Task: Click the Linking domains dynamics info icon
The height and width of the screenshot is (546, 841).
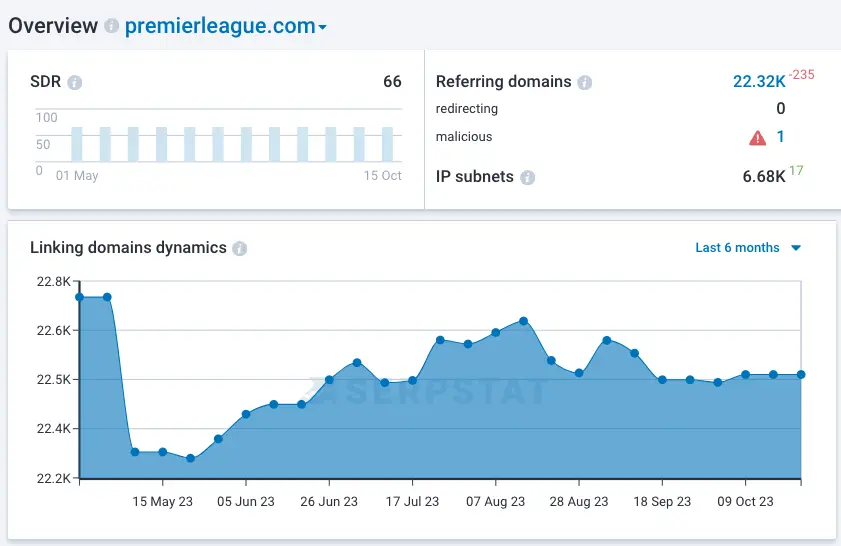Action: (x=240, y=249)
